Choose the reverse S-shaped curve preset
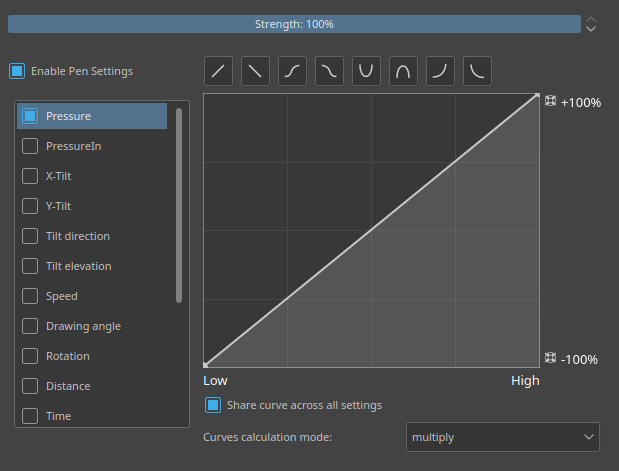Screen dimensions: 619x471 (329, 71)
